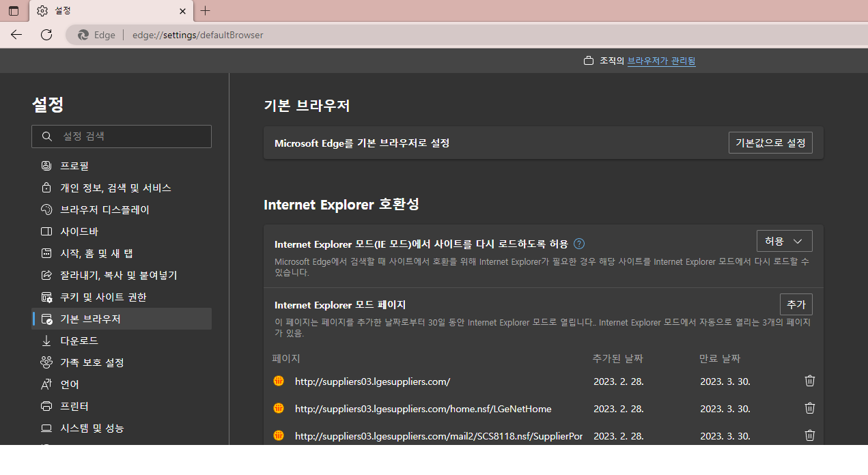This screenshot has height=475, width=868.
Task: Open 언어 settings
Action: pyautogui.click(x=122, y=384)
